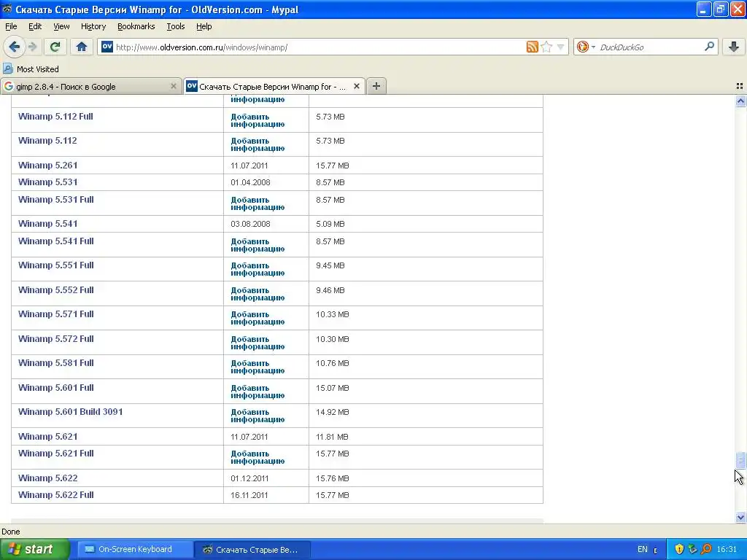Viewport: 747px width, 560px height.
Task: Open the Tools menu
Action: tap(175, 26)
